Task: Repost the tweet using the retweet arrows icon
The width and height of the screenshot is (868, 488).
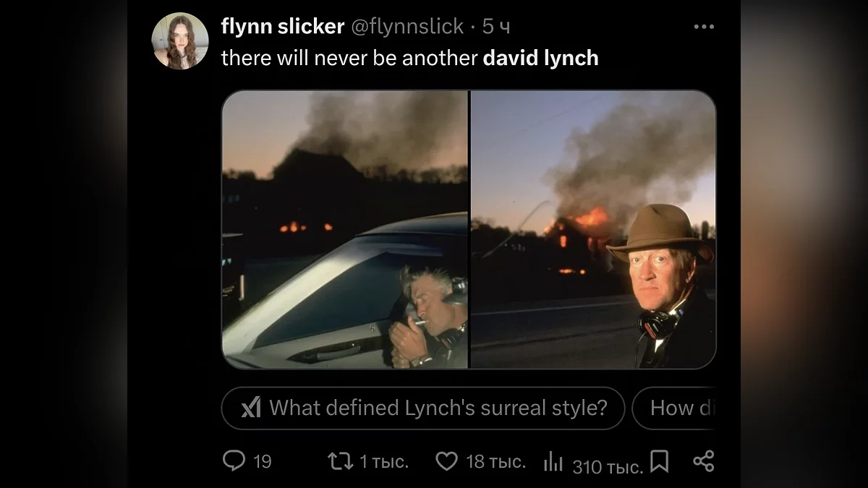Action: (339, 461)
